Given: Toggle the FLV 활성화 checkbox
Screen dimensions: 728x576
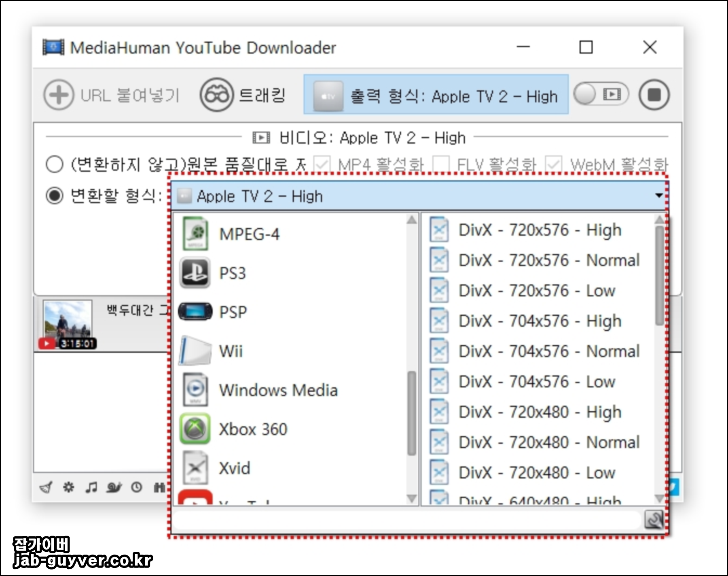Looking at the screenshot, I should (441, 164).
